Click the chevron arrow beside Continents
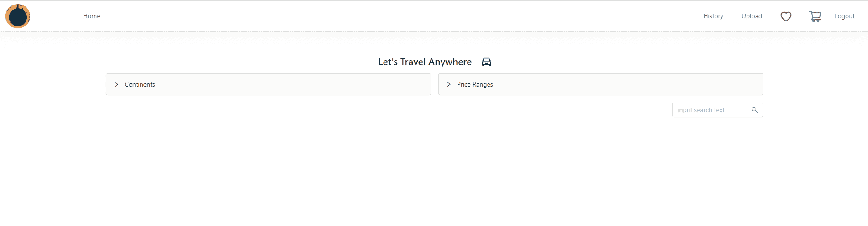 point(116,84)
